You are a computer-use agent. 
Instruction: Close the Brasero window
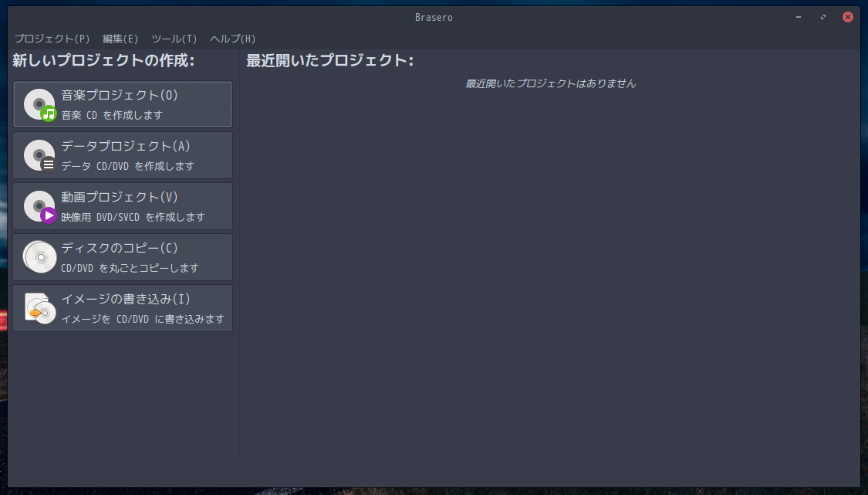point(847,17)
